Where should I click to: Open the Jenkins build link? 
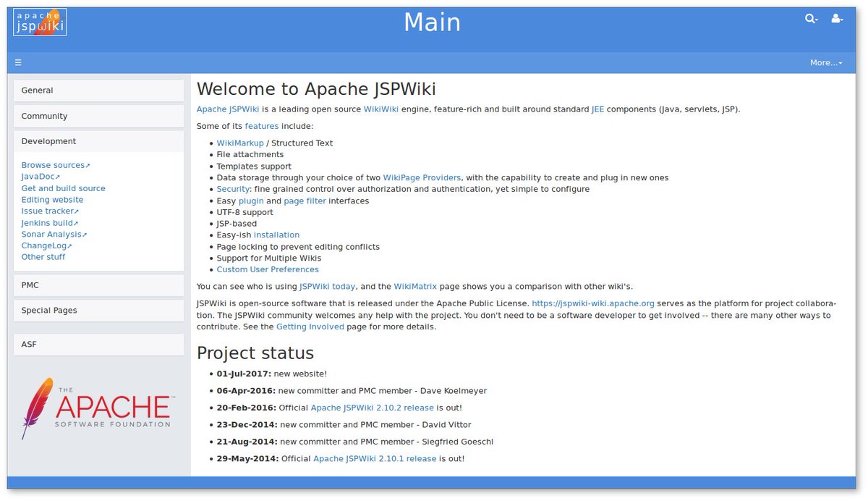pos(49,223)
